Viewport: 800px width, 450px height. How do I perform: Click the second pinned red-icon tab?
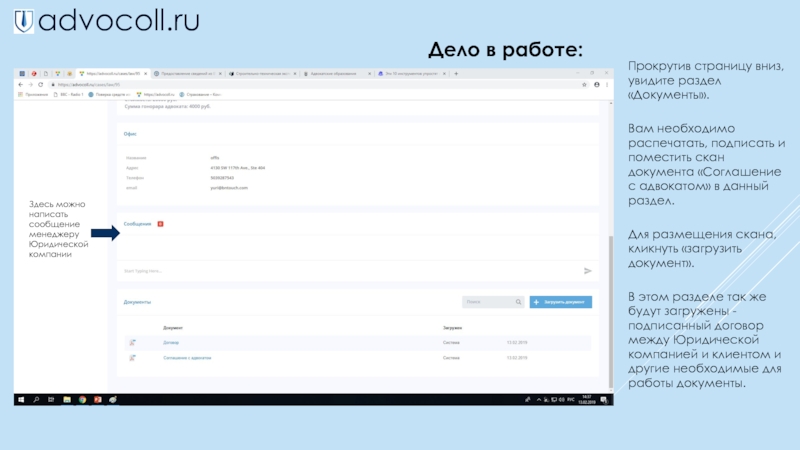point(34,73)
